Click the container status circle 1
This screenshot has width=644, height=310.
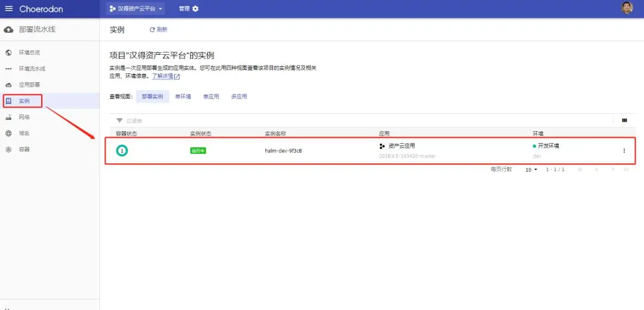(x=122, y=151)
